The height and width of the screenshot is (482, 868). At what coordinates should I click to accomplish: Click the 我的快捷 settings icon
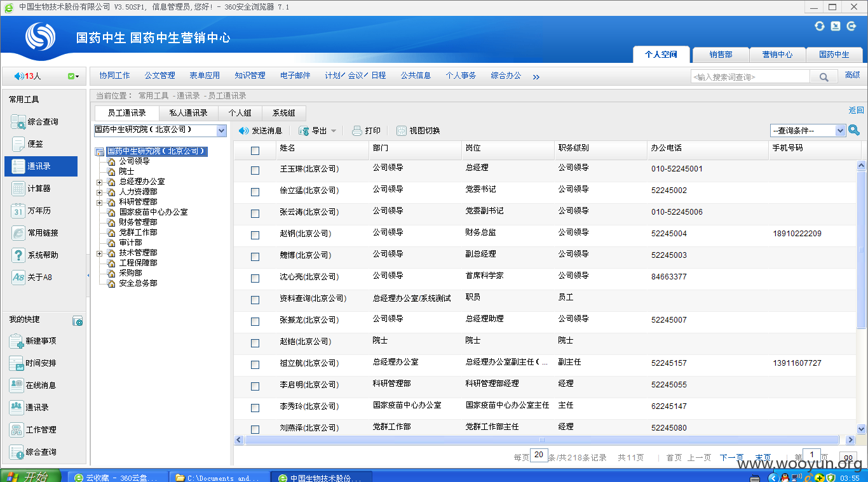78,321
